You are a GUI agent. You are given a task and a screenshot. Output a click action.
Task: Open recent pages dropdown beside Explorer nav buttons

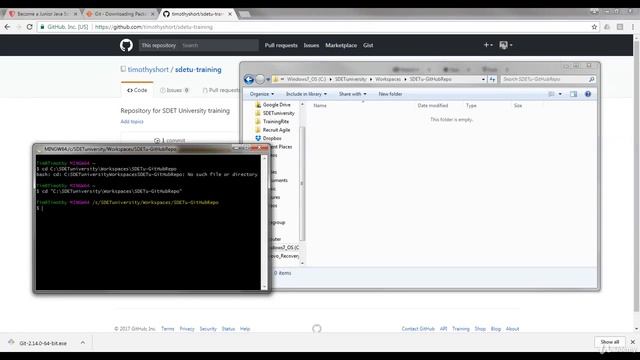268,79
